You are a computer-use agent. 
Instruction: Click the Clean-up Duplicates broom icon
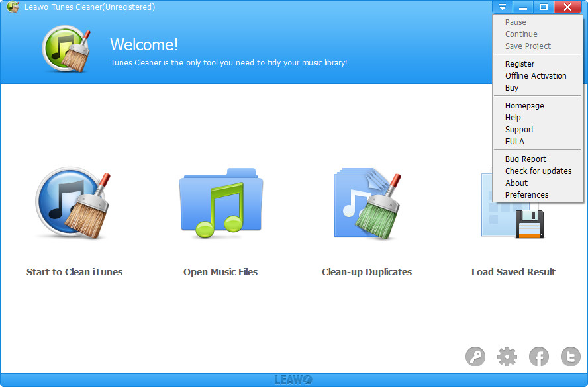pyautogui.click(x=367, y=203)
